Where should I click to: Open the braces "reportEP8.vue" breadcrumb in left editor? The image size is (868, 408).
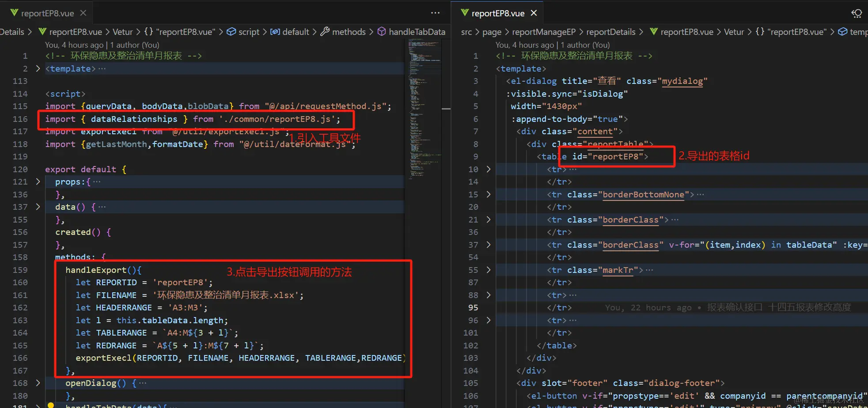[x=180, y=32]
